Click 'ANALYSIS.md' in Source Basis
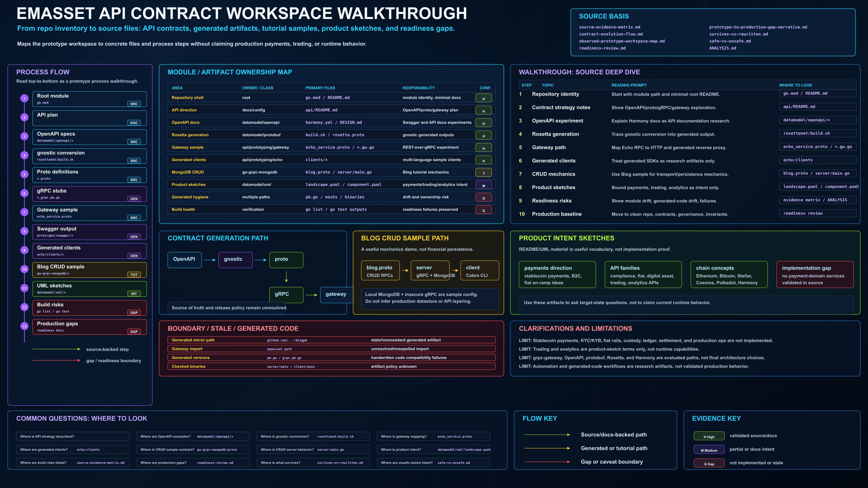 [x=722, y=48]
